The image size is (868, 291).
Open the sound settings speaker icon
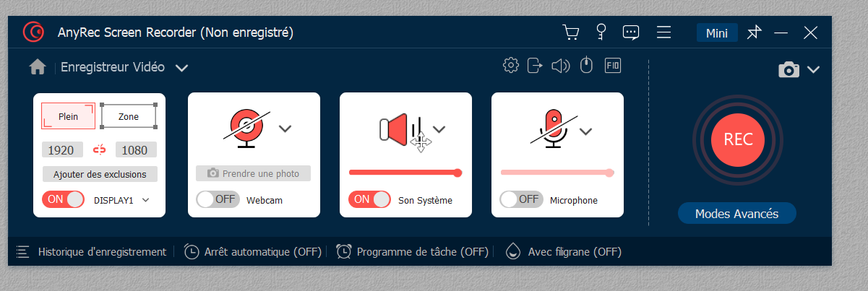click(561, 66)
